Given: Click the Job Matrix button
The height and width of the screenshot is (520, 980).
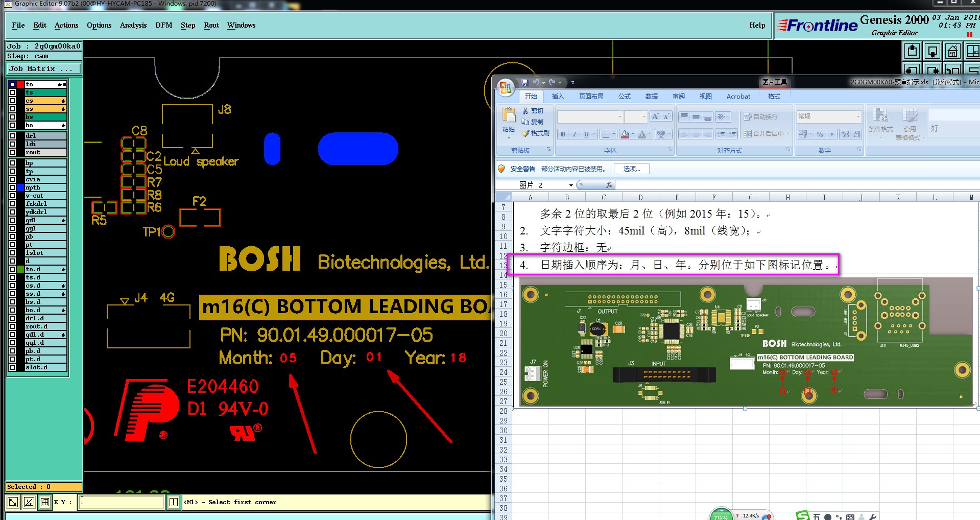Looking at the screenshot, I should [44, 68].
